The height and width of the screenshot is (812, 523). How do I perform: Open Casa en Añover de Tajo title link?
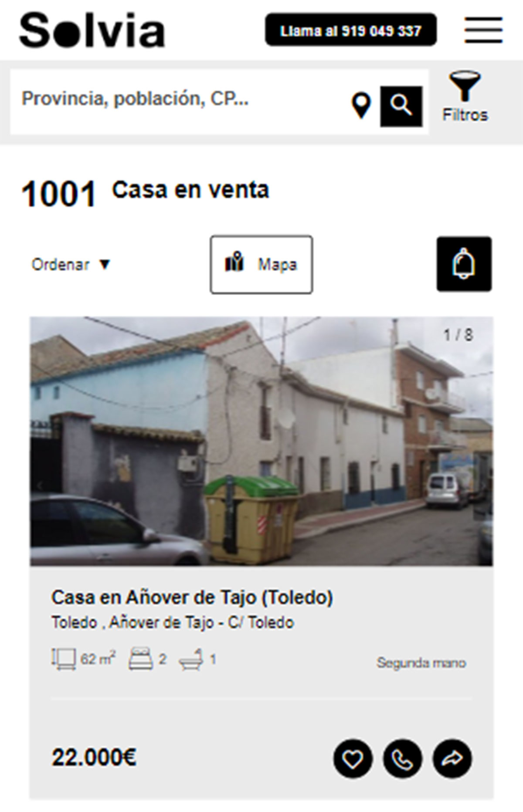(192, 597)
